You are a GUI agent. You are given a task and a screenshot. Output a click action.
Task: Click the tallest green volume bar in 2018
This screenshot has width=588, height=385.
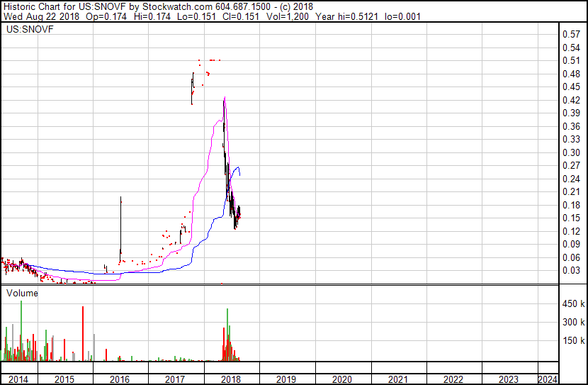point(227,335)
